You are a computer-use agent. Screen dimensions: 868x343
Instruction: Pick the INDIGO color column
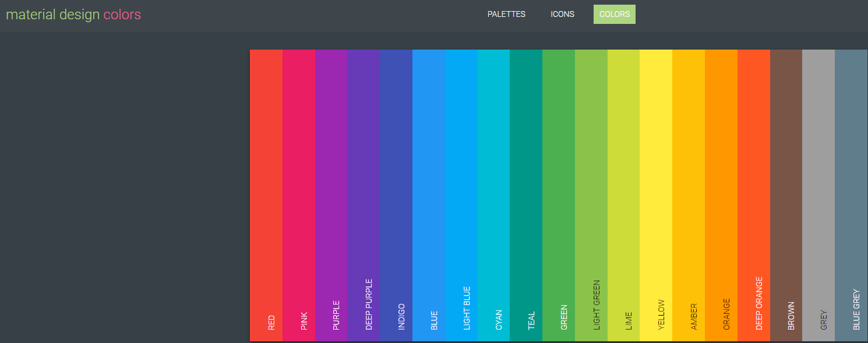396,195
